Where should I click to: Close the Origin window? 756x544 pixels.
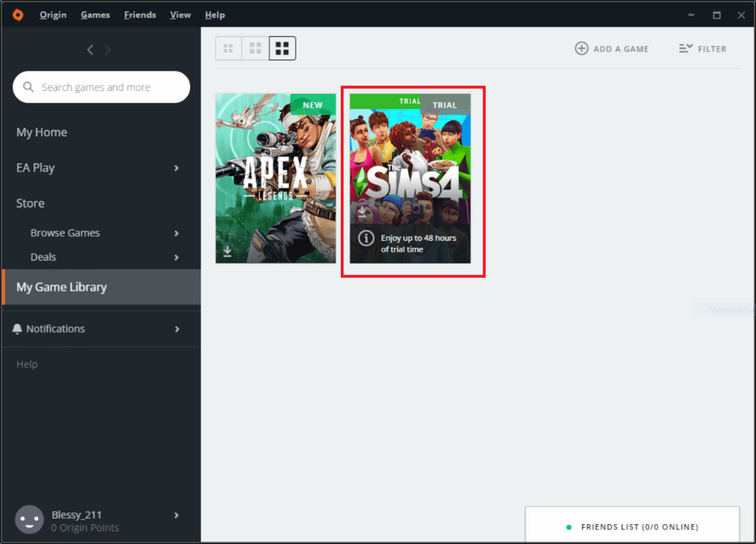(x=742, y=15)
